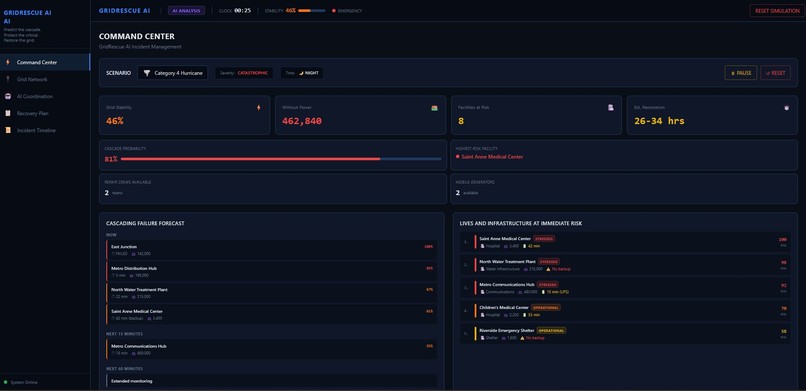Click the 462,840 Without Power value
806x391 pixels.
coord(302,121)
